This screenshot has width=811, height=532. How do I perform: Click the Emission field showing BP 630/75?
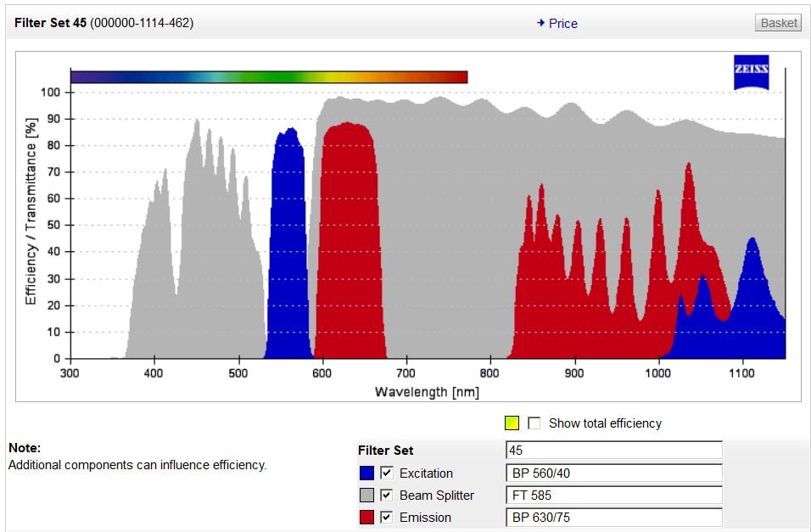coord(613,517)
